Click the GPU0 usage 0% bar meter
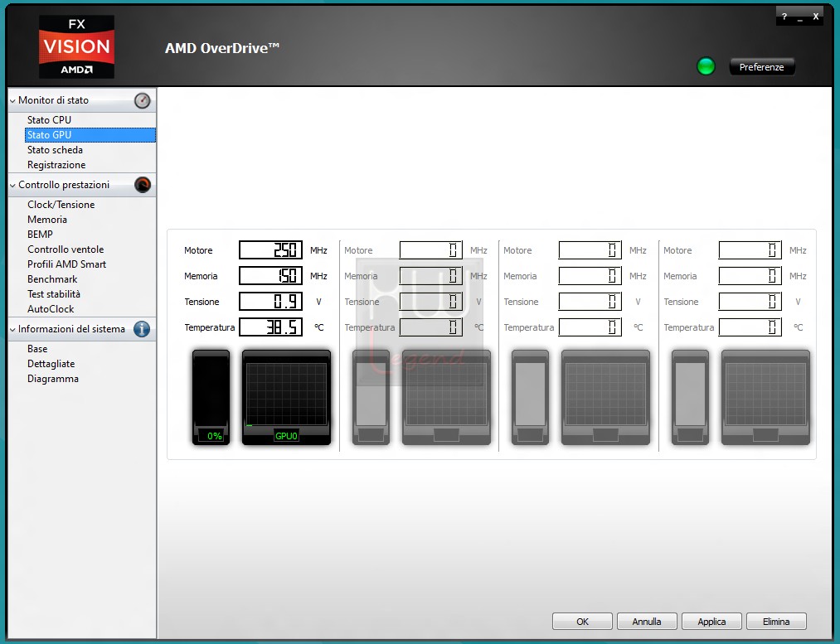The width and height of the screenshot is (840, 644). (211, 397)
